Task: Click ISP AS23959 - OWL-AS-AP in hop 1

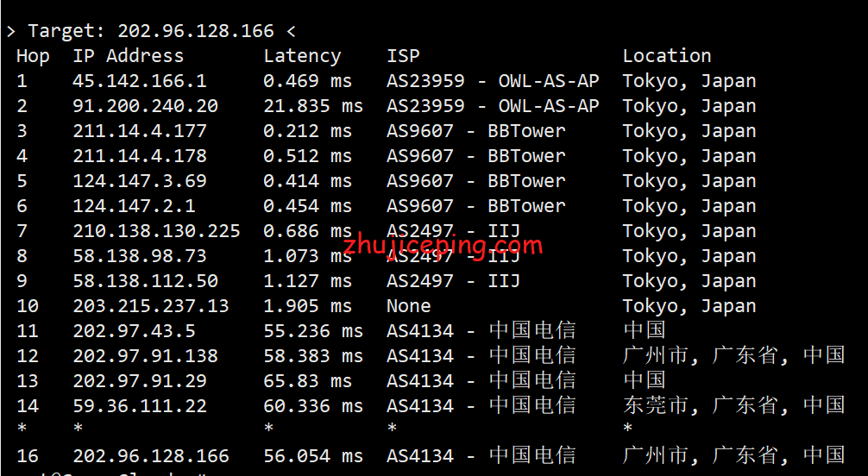Action: click(493, 81)
